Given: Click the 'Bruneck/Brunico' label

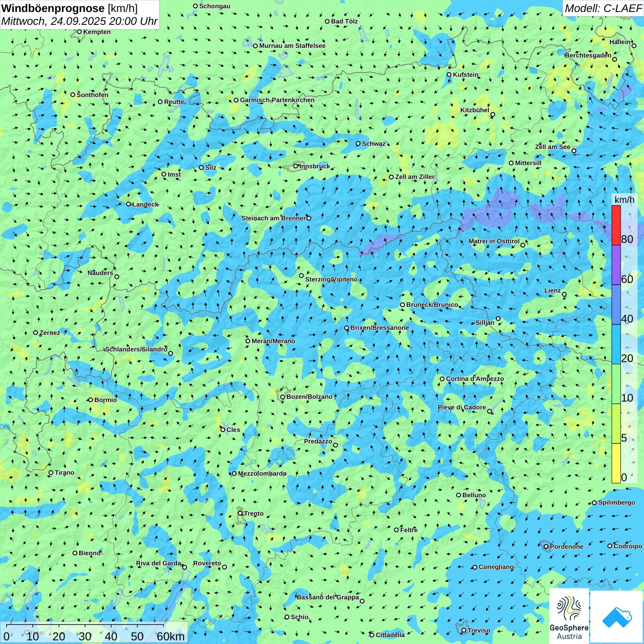Looking at the screenshot, I should (432, 305).
